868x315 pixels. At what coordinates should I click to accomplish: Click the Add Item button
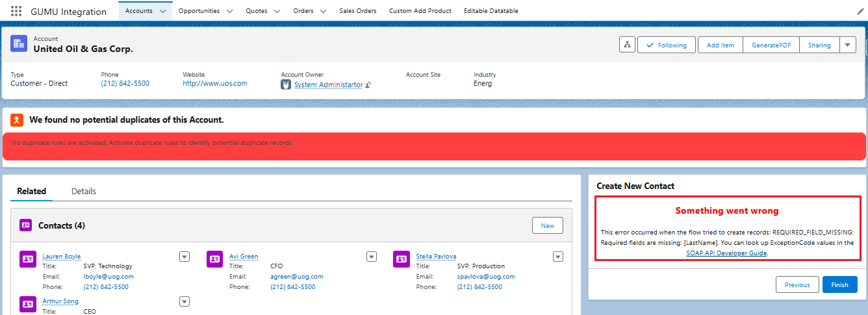(x=720, y=45)
